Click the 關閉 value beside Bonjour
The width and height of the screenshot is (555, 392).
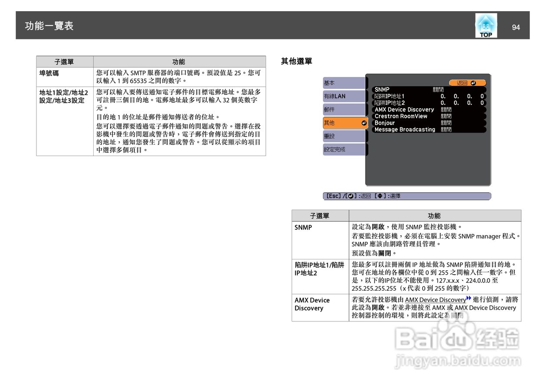point(446,123)
